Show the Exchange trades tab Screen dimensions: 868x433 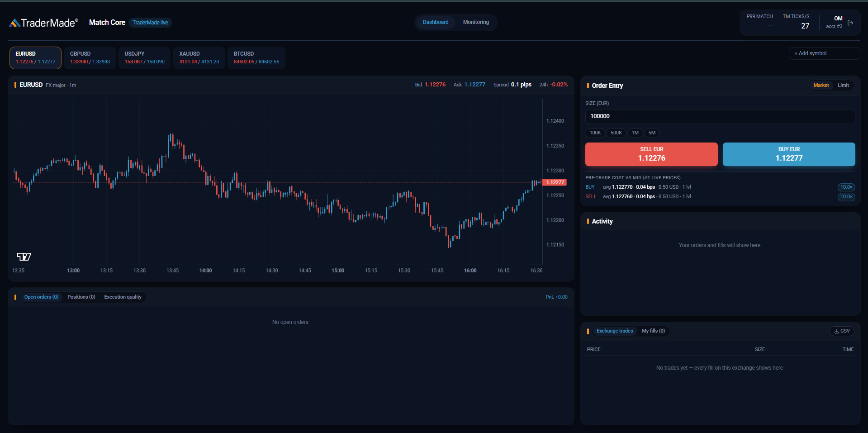click(615, 331)
